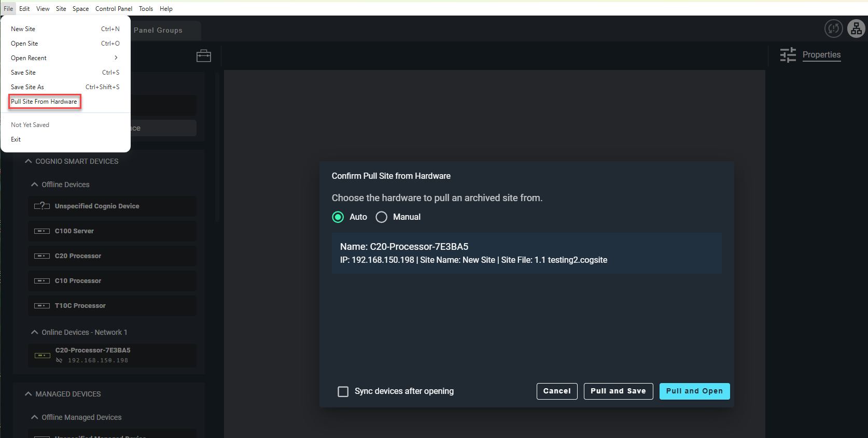Click the online C20-Processor-7E3BA5 device icon
Screen dimensions: 868x438
(x=42, y=356)
